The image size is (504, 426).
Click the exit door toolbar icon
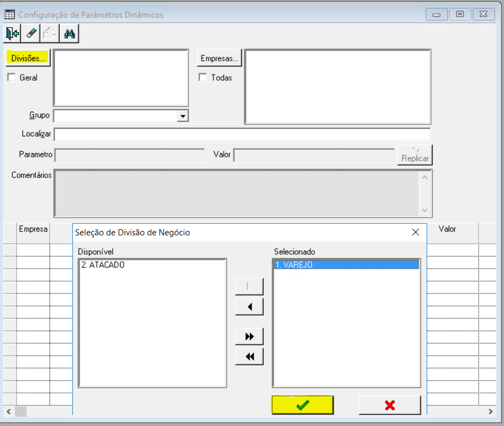(x=12, y=33)
